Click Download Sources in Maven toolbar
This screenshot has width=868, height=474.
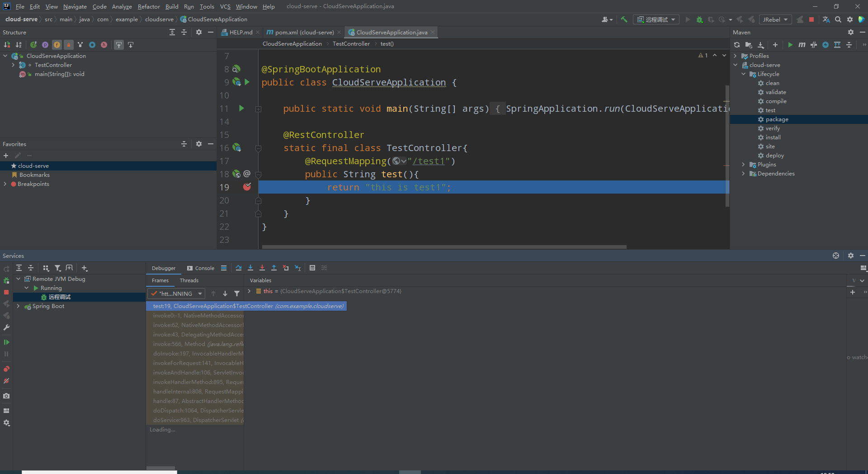pos(761,45)
